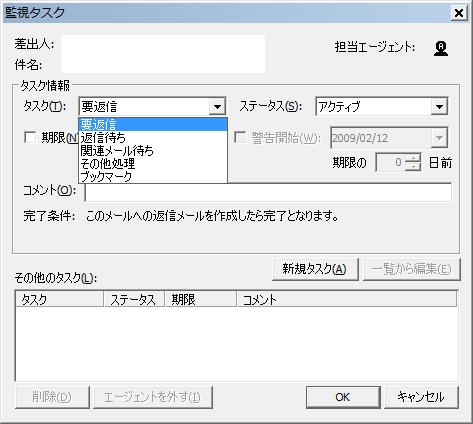
Task: Click the コメント input field
Action: [x=268, y=192]
